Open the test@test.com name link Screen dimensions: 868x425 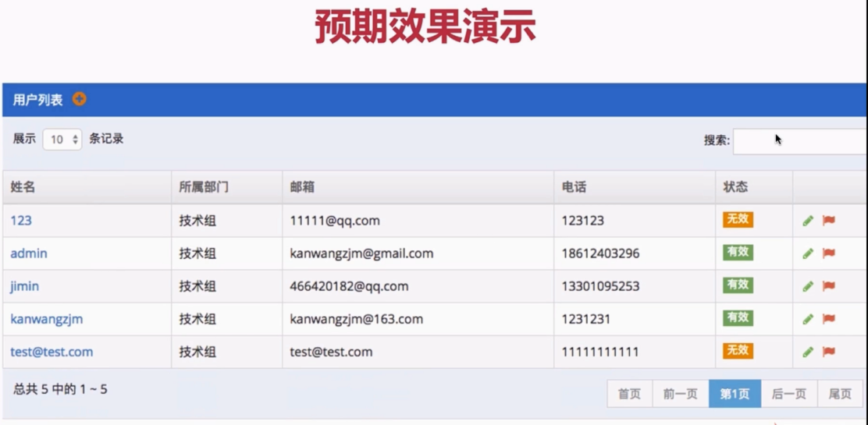coord(52,352)
